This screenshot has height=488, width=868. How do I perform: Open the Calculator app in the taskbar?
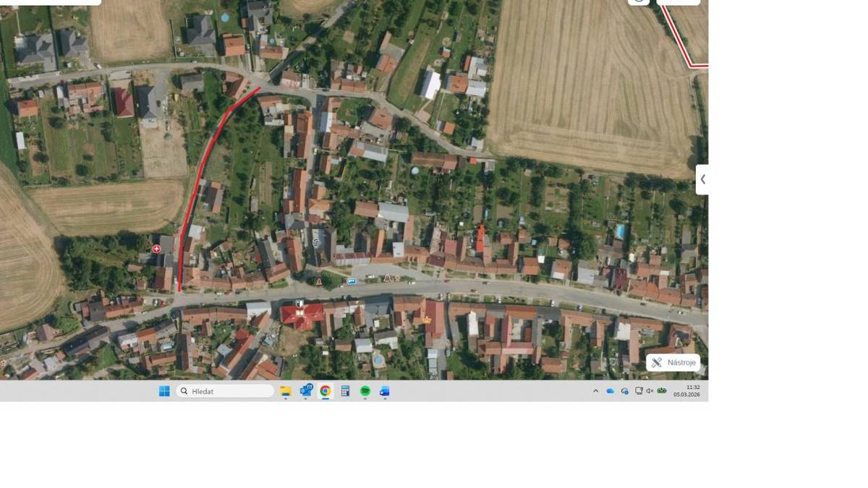coord(345,391)
